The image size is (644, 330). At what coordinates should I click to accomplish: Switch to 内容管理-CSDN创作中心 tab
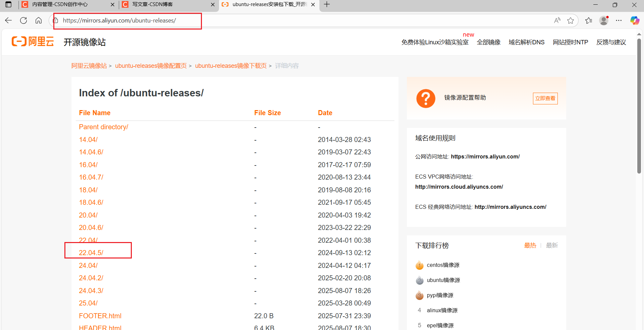[x=68, y=5]
